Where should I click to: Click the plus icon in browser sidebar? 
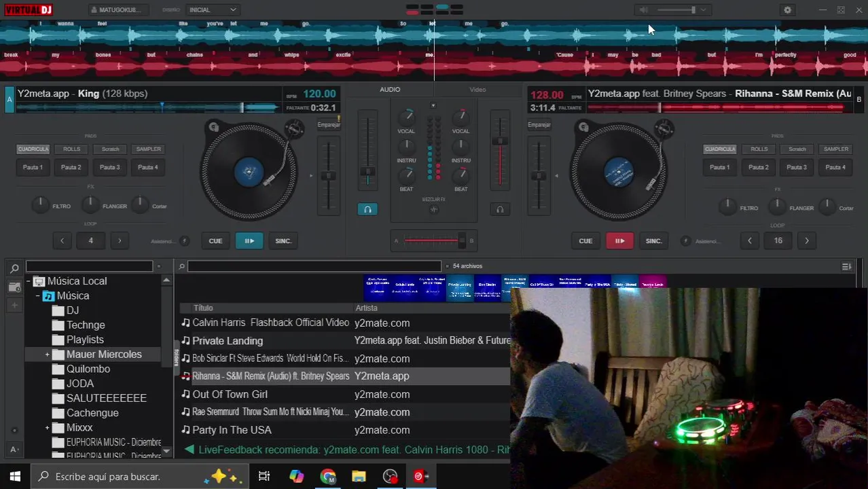coord(14,306)
